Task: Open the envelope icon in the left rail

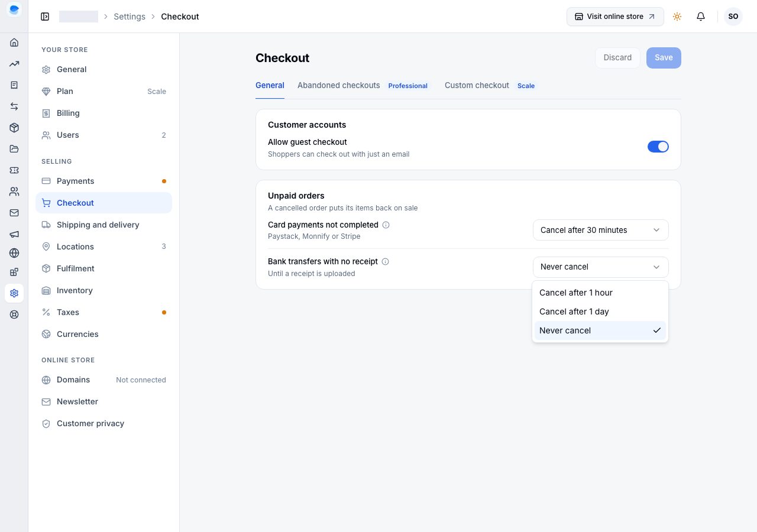Action: pos(14,213)
